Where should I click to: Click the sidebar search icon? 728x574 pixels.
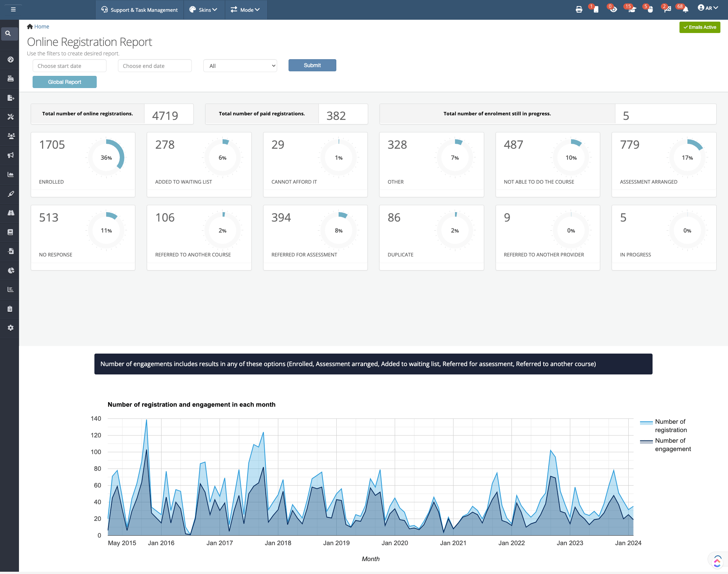pos(8,33)
